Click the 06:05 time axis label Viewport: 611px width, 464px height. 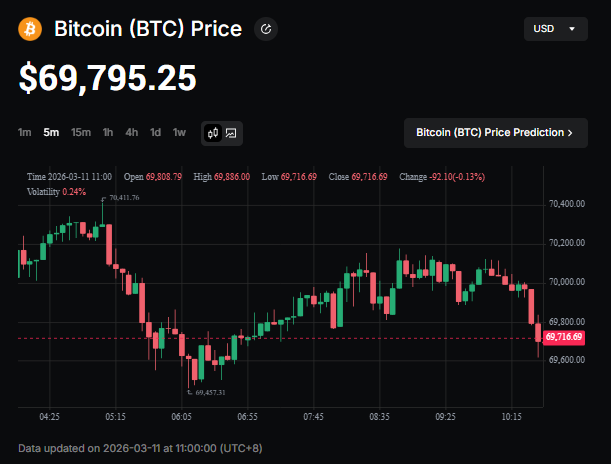pyautogui.click(x=181, y=416)
